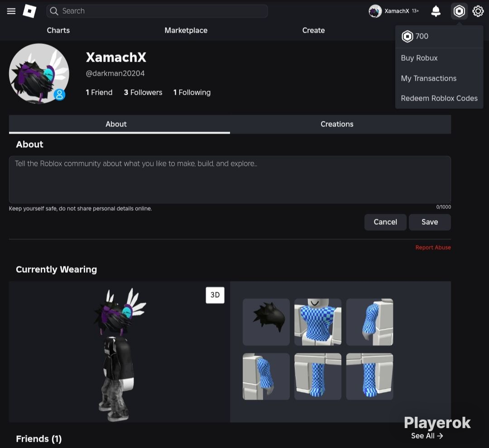Focus the Search input field

click(x=157, y=11)
